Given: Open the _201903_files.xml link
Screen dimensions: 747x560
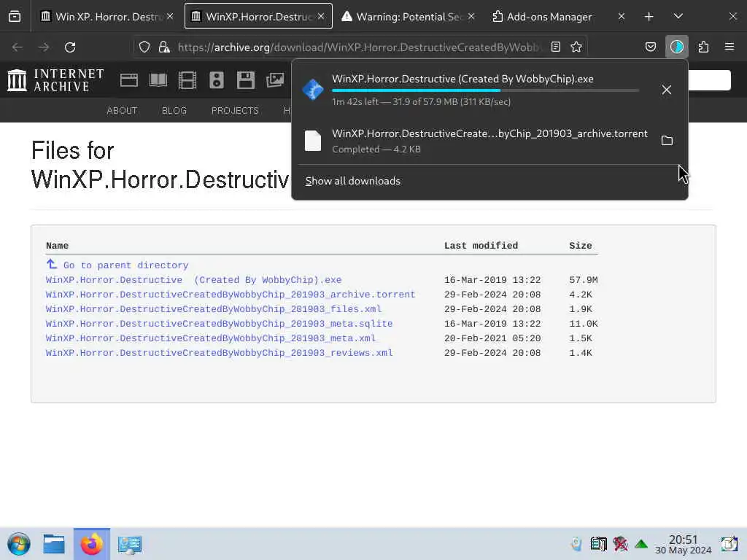Looking at the screenshot, I should coord(214,309).
